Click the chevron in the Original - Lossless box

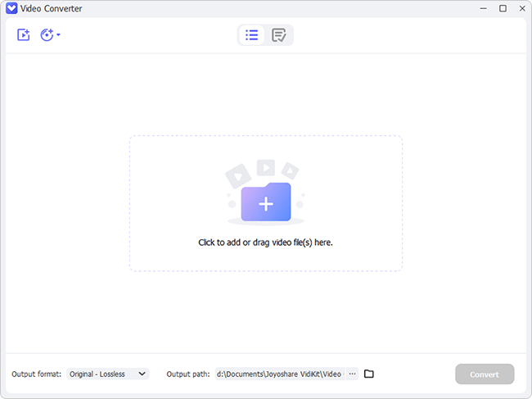142,374
